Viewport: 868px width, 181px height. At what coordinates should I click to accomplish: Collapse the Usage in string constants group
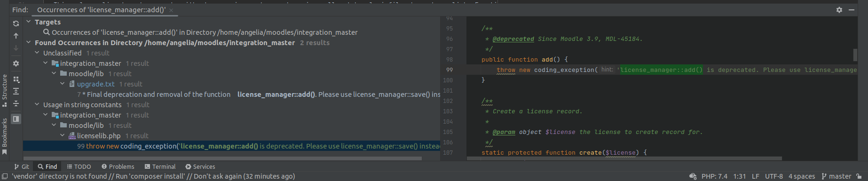click(x=37, y=104)
